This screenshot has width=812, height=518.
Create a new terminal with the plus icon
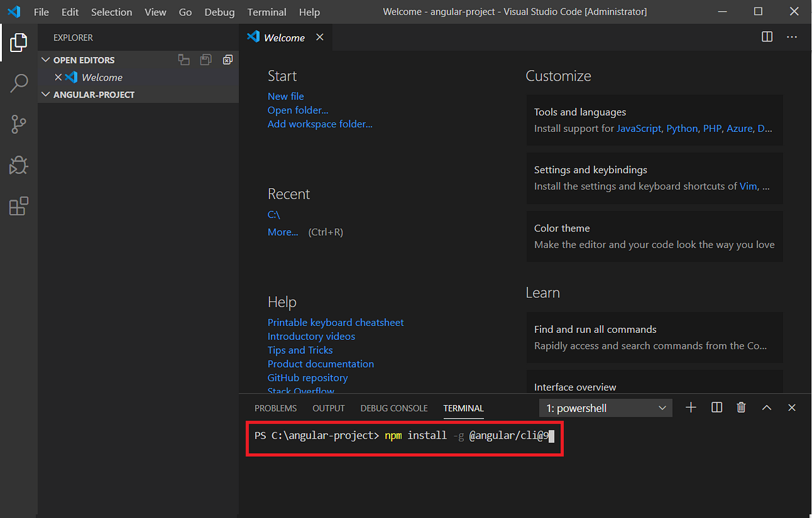click(690, 408)
